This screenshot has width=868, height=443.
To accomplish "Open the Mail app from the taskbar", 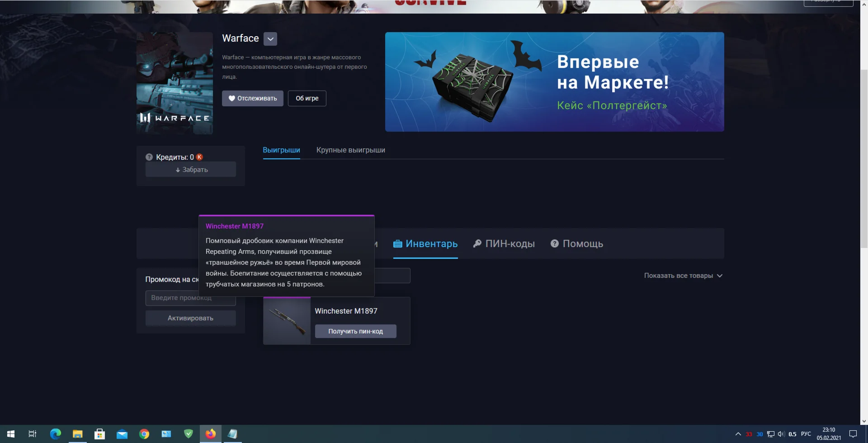I will pos(122,434).
